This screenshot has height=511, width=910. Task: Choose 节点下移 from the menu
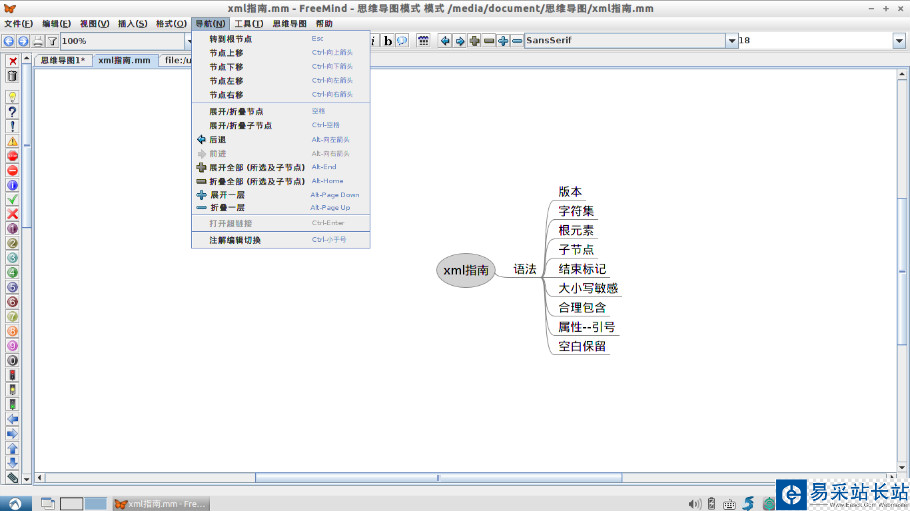coord(281,67)
